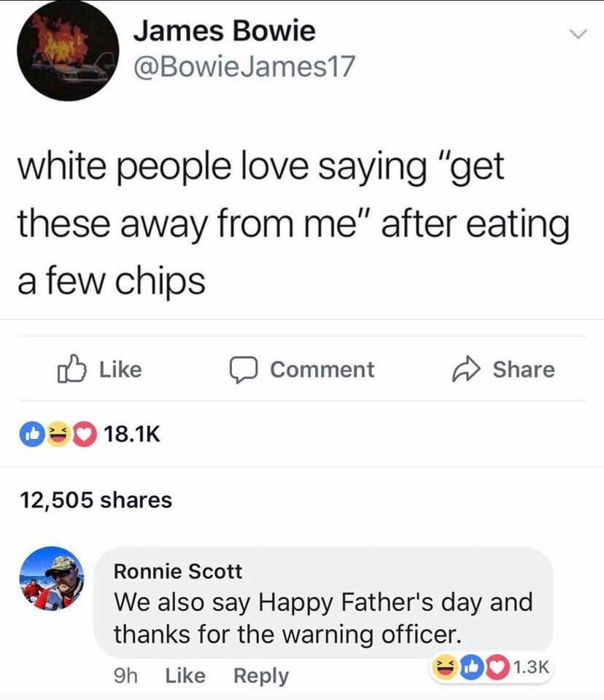Viewport: 604px width, 700px height.
Task: View the 12,505 shares list
Action: pos(96,500)
